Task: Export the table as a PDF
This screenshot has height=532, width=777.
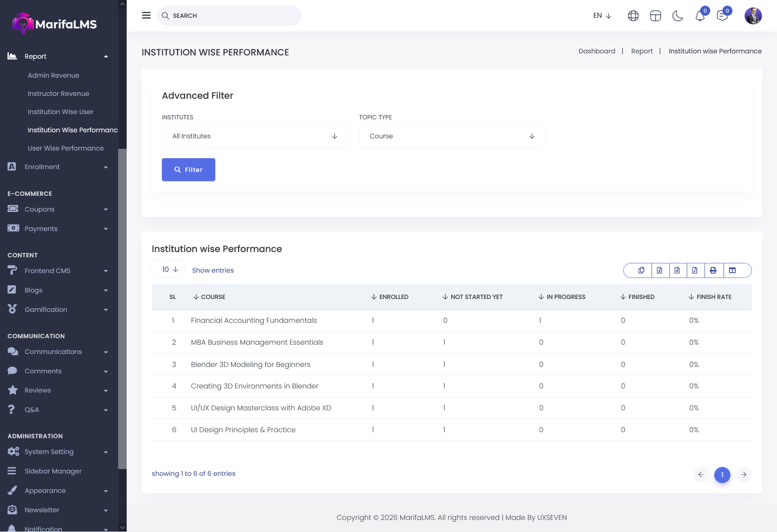Action: pos(695,270)
